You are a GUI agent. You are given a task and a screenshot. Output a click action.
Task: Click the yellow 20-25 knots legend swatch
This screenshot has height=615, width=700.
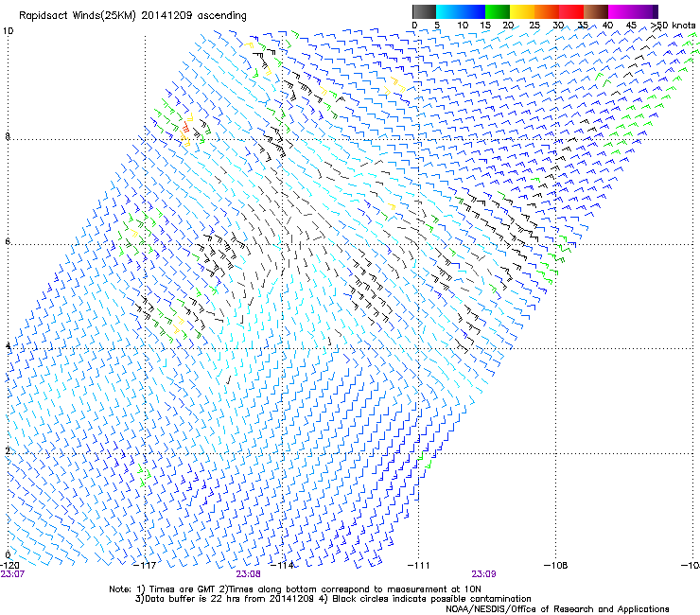pos(522,11)
